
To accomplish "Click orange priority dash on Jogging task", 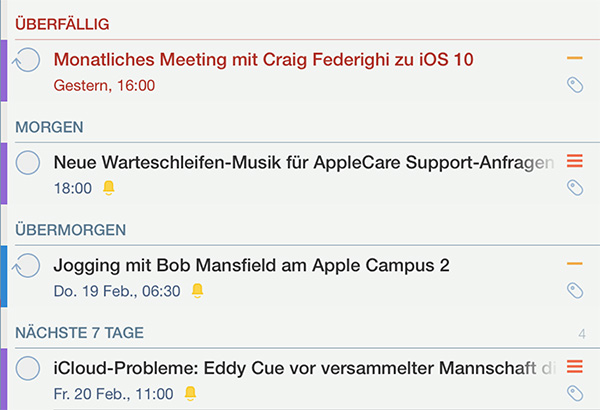I will (x=575, y=263).
